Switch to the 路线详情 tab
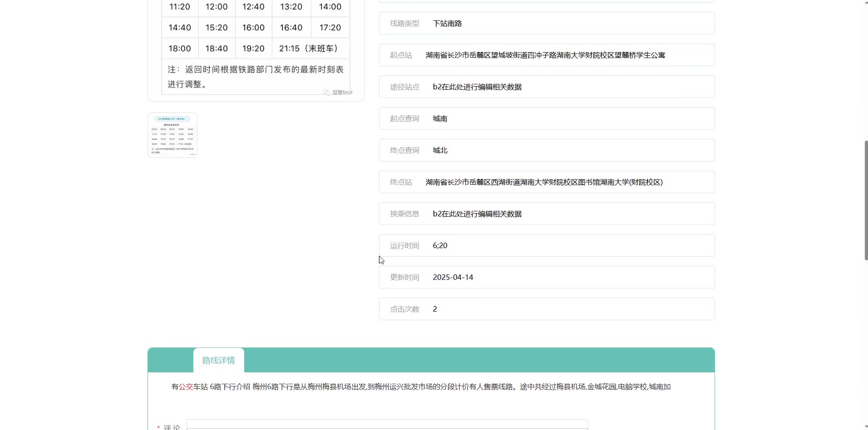The width and height of the screenshot is (868, 430). coord(218,361)
